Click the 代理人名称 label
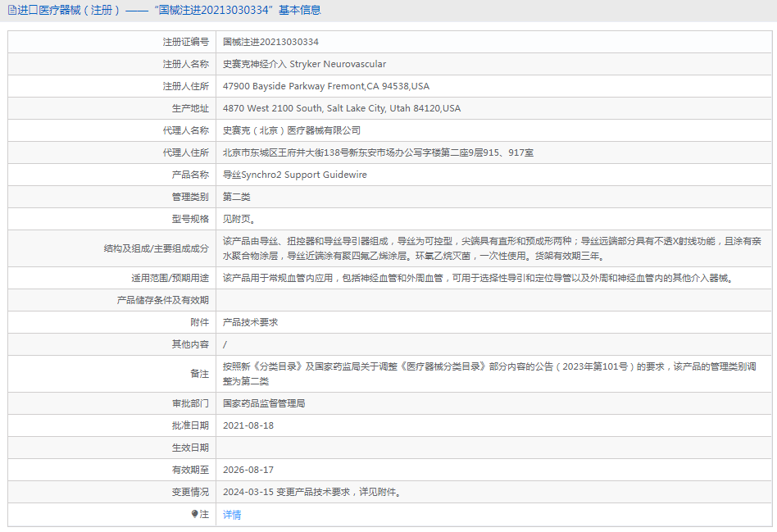Screen dimensions: 777x532 [186, 130]
